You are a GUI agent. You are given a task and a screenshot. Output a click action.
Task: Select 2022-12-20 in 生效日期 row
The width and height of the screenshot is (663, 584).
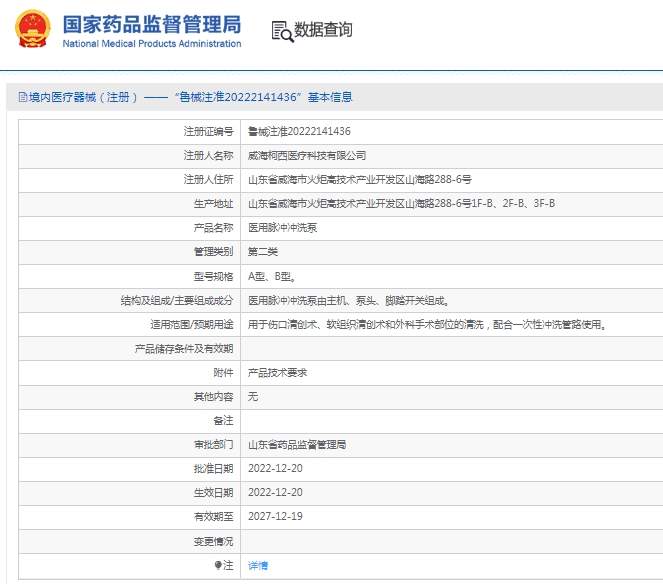[x=275, y=493]
